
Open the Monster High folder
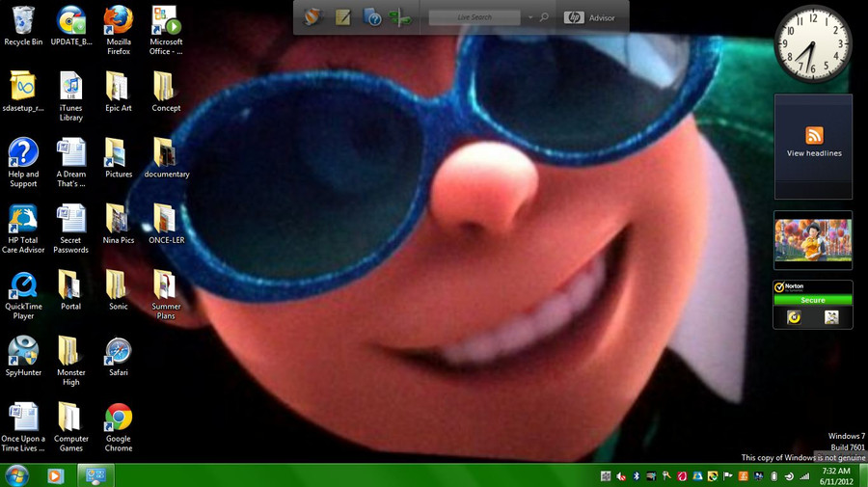[70, 361]
